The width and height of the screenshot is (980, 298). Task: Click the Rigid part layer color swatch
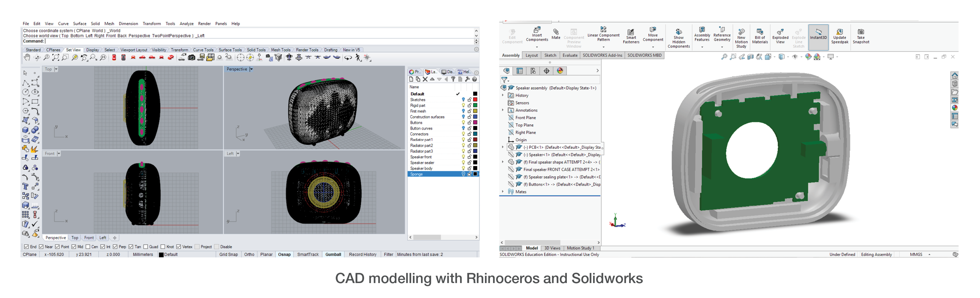click(475, 105)
